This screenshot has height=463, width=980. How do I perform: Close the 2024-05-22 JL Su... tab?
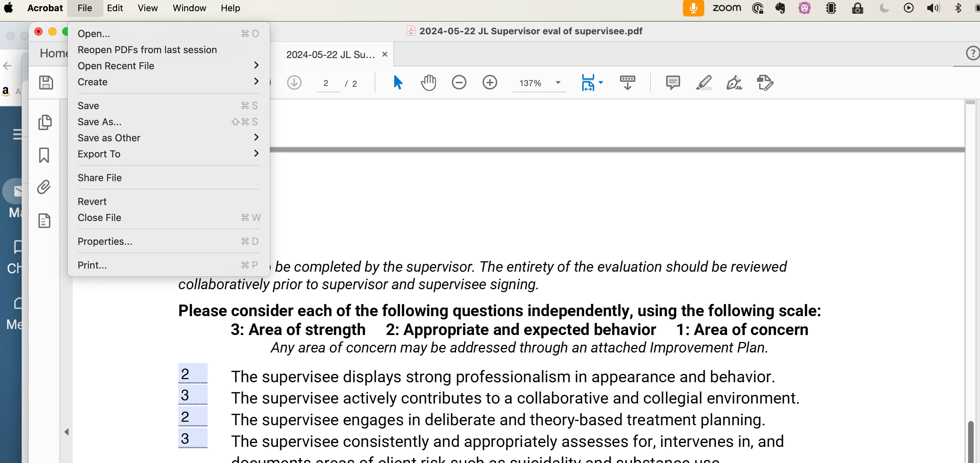pyautogui.click(x=384, y=55)
